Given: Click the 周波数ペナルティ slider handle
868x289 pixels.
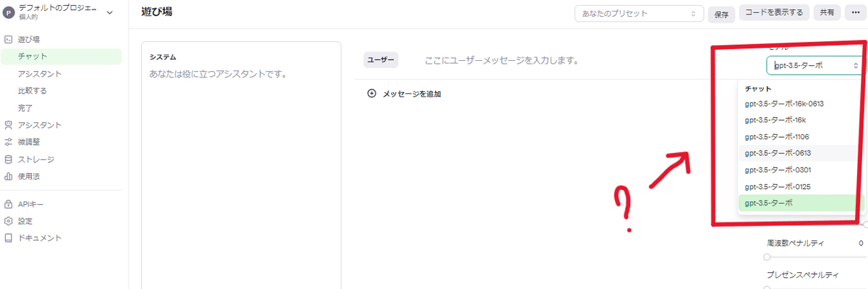Looking at the screenshot, I should click(767, 257).
